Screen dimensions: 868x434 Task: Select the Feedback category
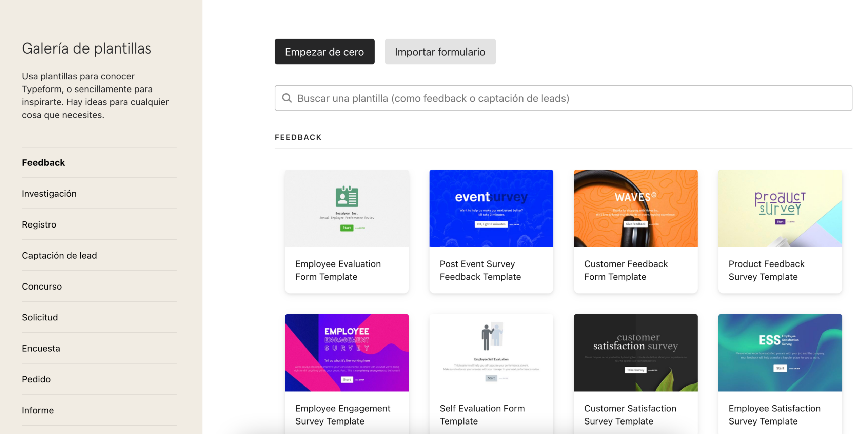point(43,162)
